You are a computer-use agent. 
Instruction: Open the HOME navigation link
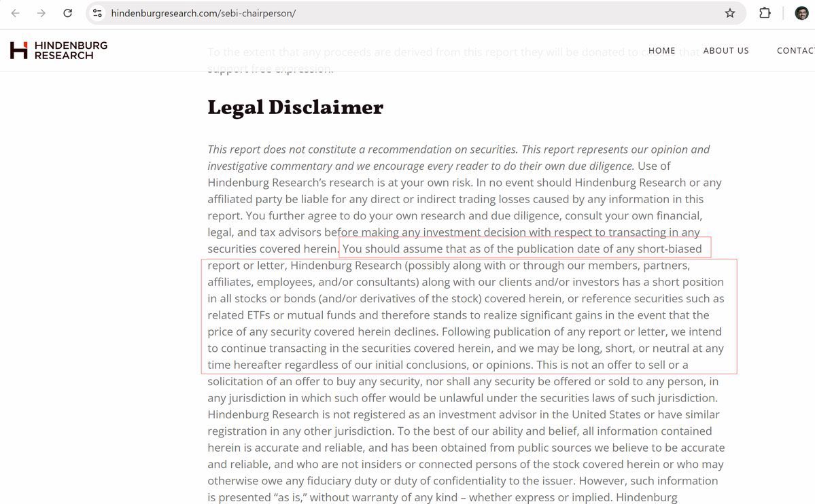click(x=661, y=50)
